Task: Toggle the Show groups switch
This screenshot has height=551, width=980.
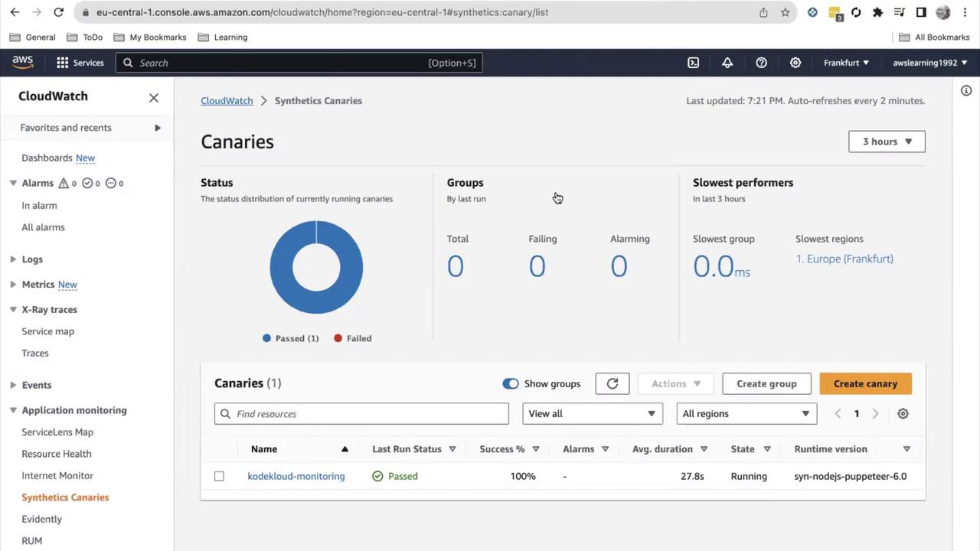Action: point(511,383)
